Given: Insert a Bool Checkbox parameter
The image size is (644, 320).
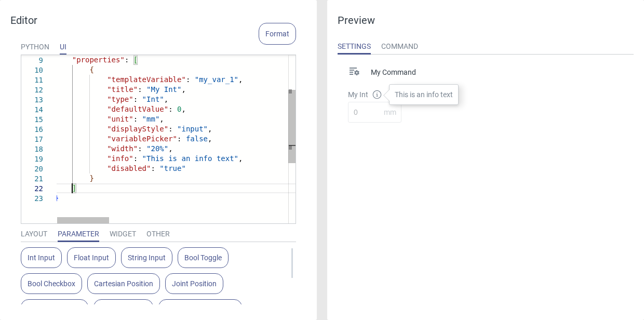Looking at the screenshot, I should [51, 284].
